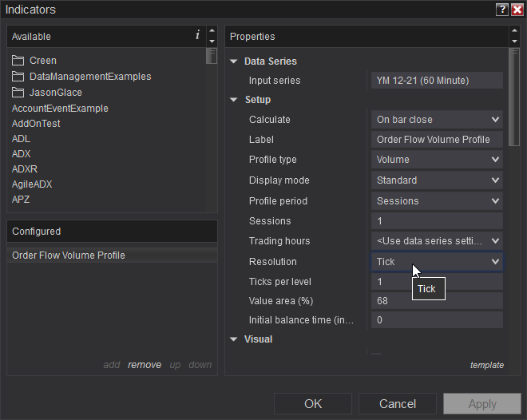Select the ADX indicator in the list
527x420 pixels.
tap(22, 154)
